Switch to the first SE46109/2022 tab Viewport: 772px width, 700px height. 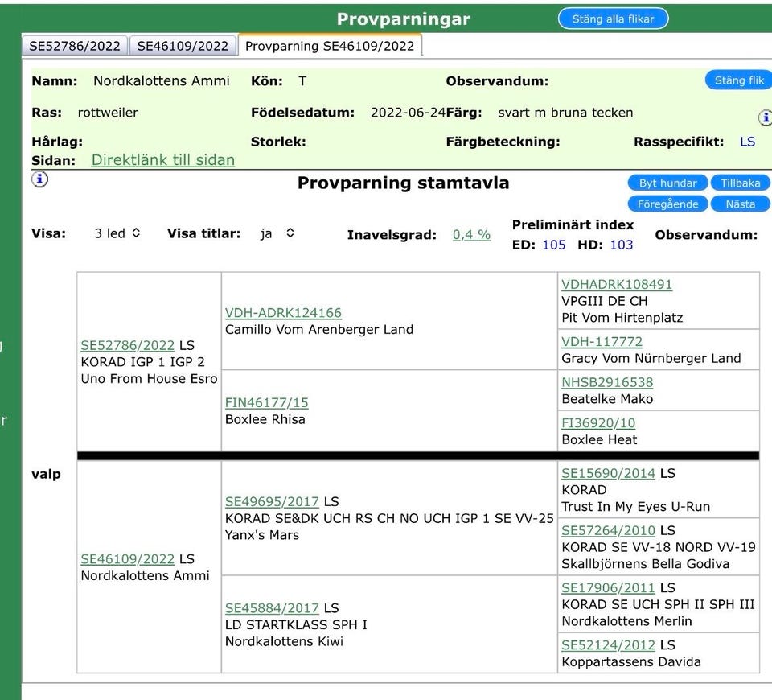pyautogui.click(x=183, y=46)
